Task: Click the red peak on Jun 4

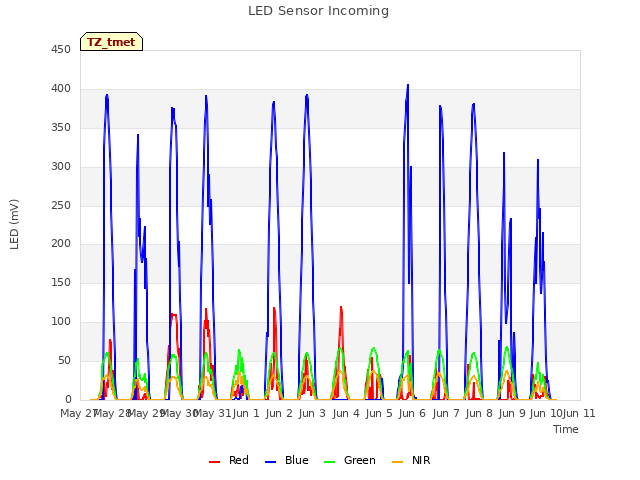Action: pos(341,307)
